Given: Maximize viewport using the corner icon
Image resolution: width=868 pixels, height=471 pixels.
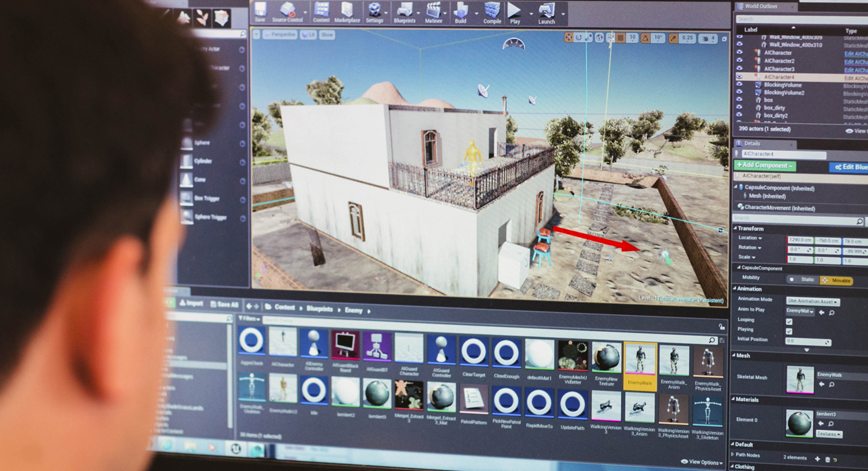Looking at the screenshot, I should [724, 39].
